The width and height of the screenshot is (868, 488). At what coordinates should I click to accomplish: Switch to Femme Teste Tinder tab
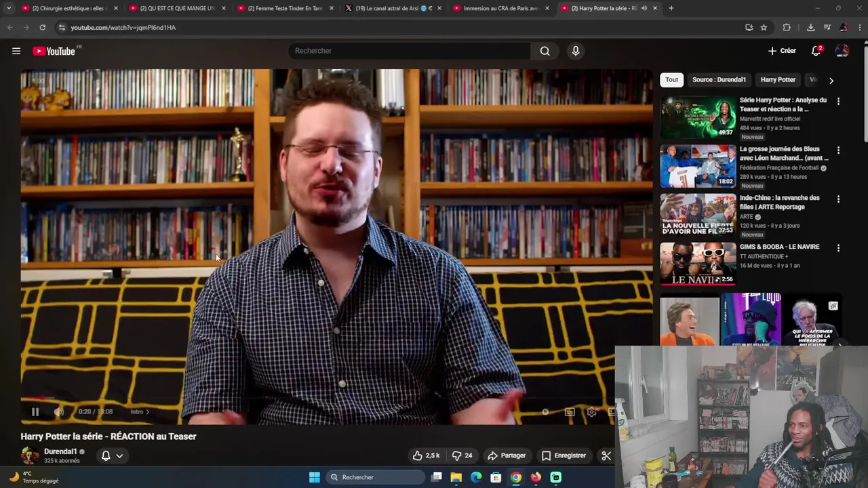[x=285, y=8]
